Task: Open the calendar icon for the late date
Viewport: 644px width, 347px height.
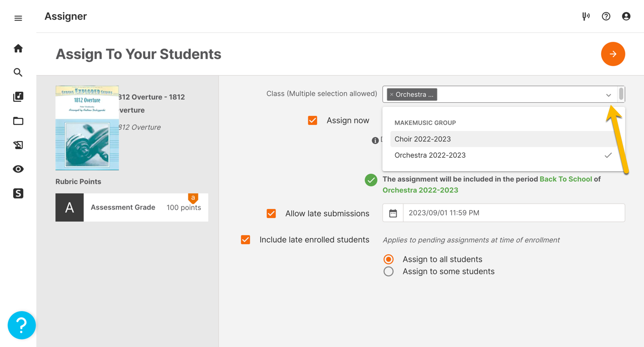Action: [393, 213]
